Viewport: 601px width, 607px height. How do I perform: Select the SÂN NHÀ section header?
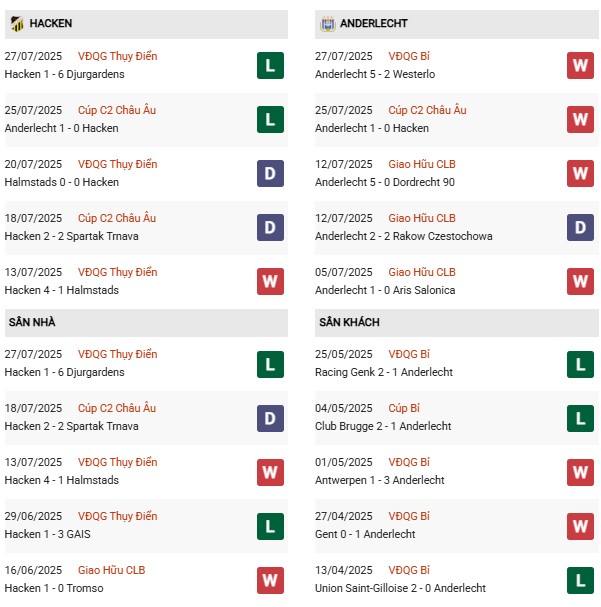32,323
